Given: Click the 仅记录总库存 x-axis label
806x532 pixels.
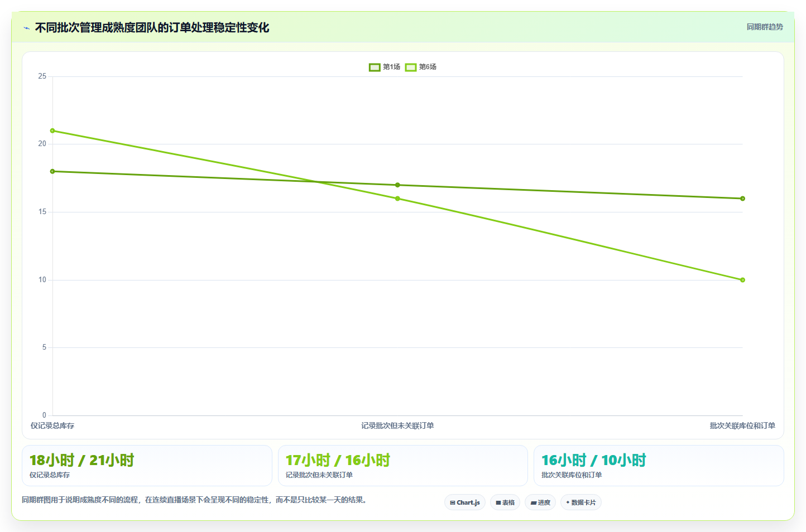Looking at the screenshot, I should click(52, 426).
